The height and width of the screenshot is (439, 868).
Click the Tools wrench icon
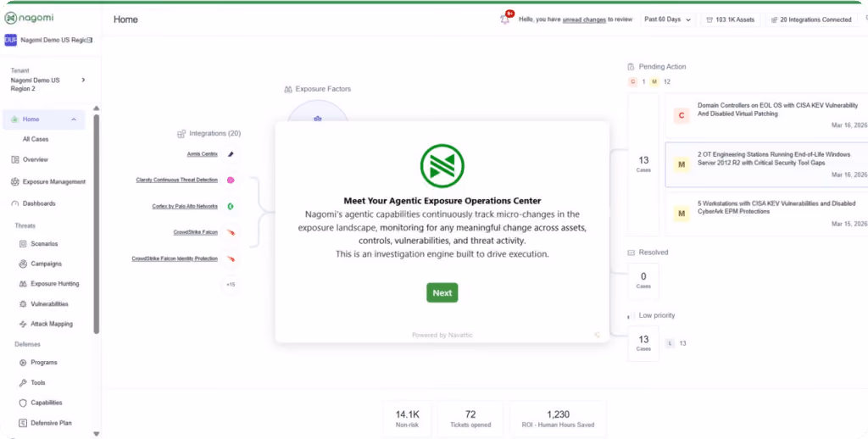(23, 382)
